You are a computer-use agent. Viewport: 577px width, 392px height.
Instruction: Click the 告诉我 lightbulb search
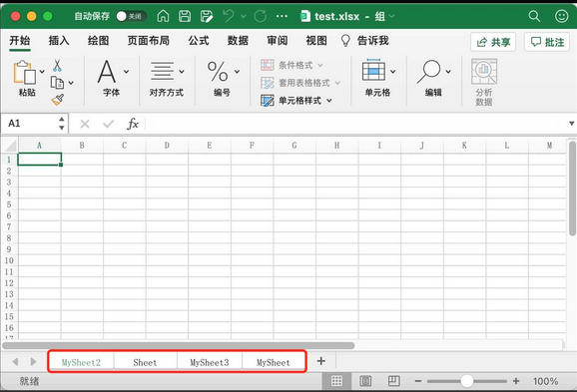pos(364,41)
